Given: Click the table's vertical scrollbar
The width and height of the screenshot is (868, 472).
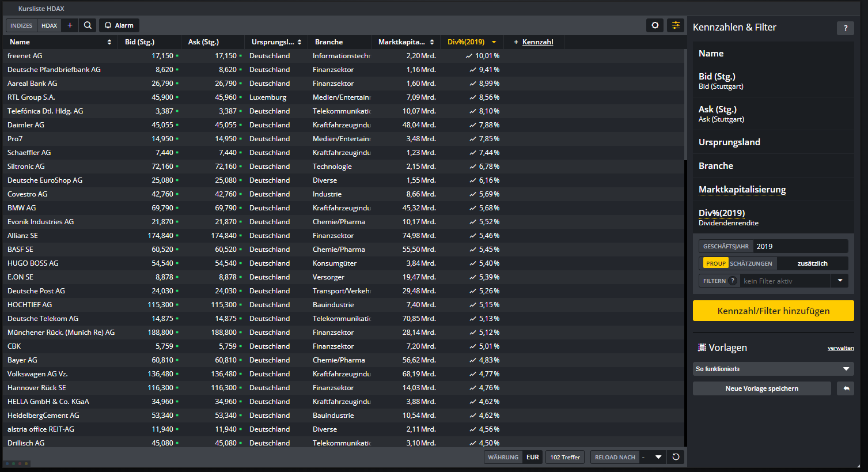Looking at the screenshot, I should (x=685, y=104).
